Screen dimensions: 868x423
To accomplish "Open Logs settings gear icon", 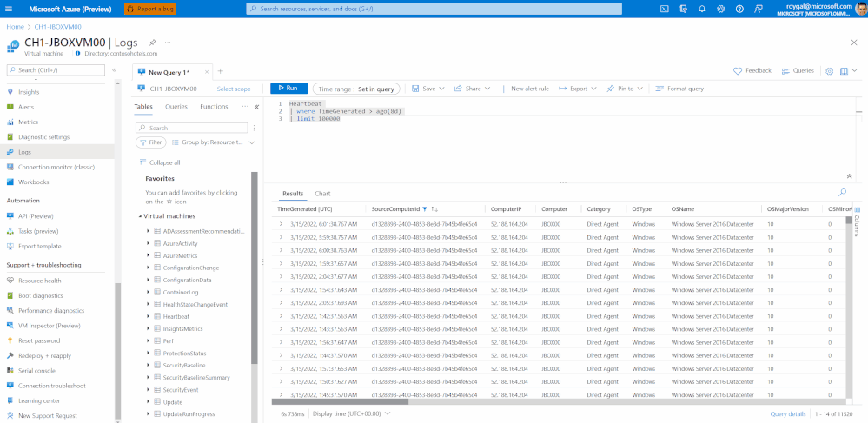I will click(x=829, y=71).
